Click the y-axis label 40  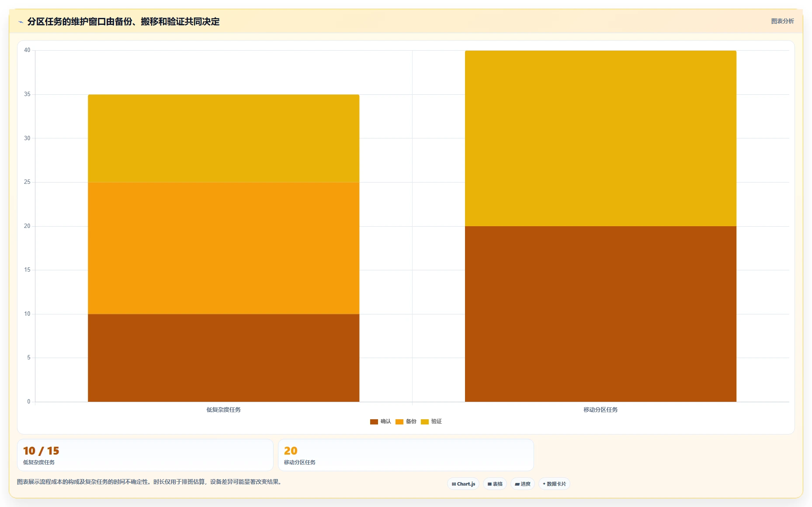[x=27, y=50]
